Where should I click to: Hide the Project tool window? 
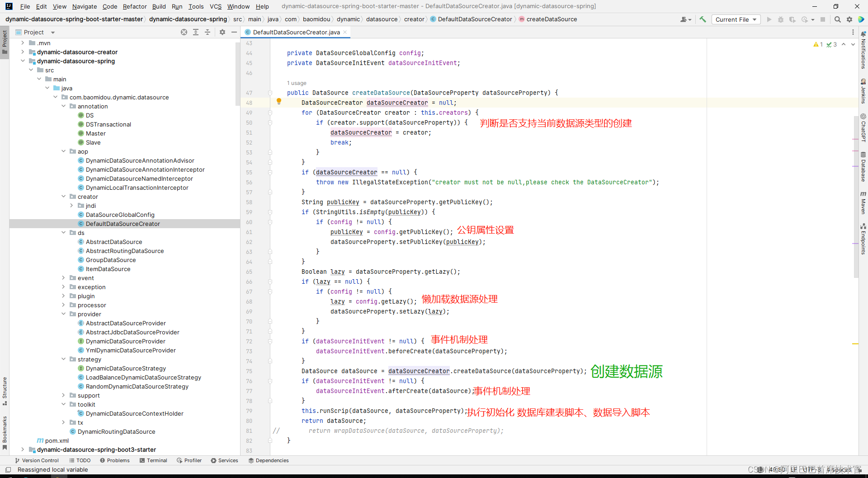click(234, 32)
